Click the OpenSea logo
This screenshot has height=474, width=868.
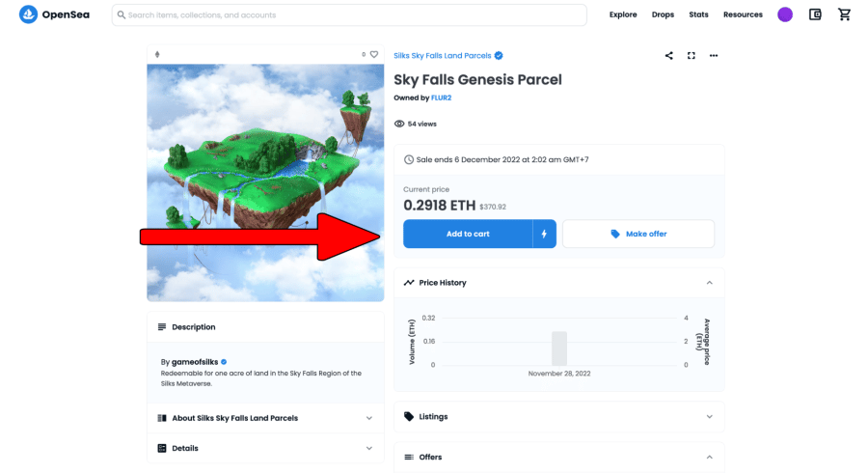54,14
